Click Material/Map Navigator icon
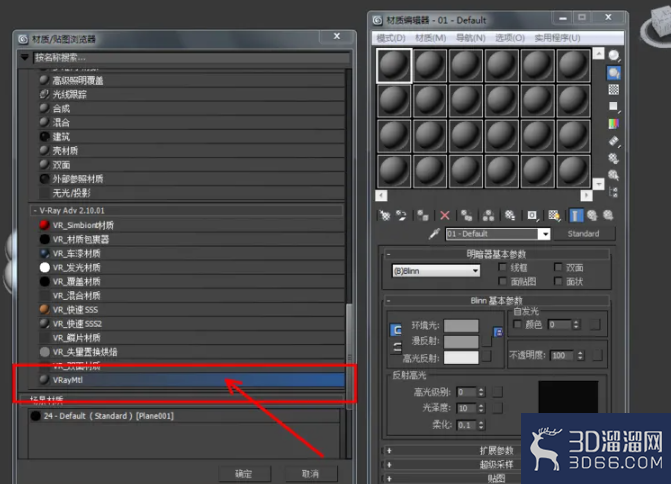The image size is (671, 484). [614, 192]
